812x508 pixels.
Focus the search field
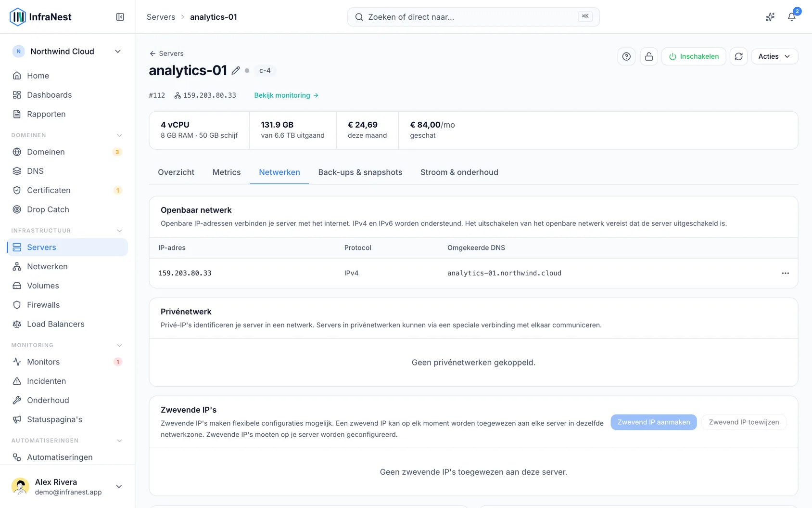(473, 17)
